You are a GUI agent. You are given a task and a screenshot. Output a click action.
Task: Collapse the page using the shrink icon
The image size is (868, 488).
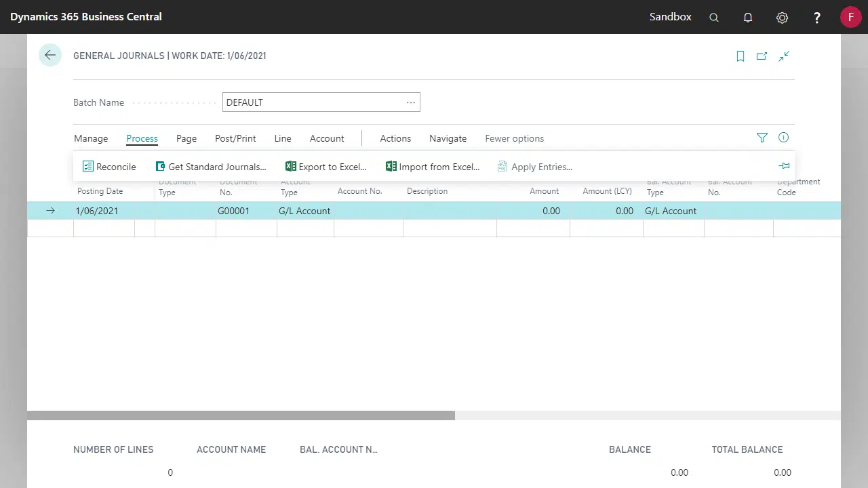pos(784,56)
